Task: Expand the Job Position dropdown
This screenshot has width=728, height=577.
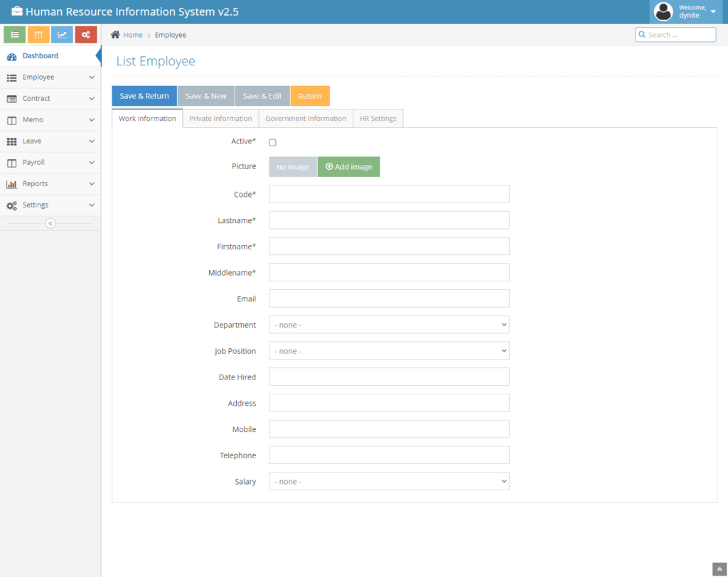Action: 389,350
